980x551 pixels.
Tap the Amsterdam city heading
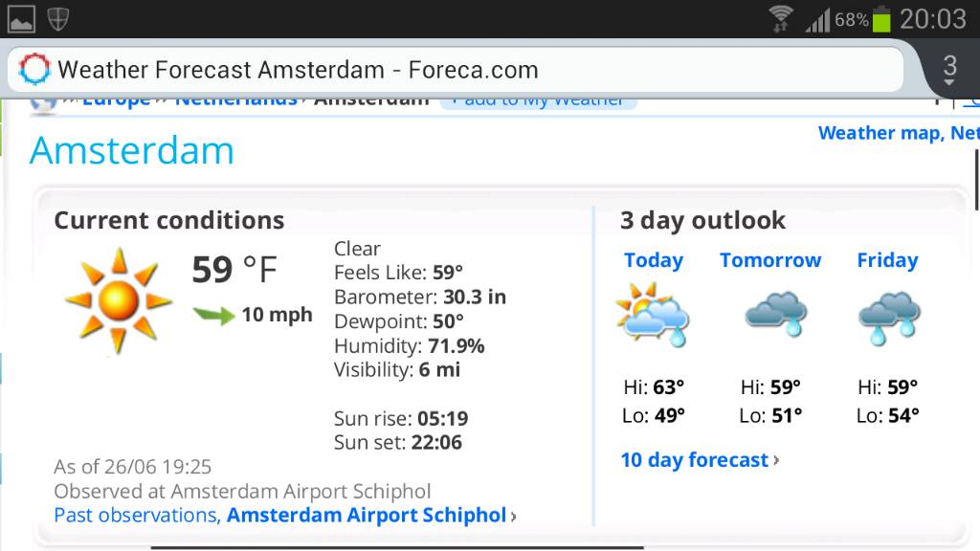[x=132, y=151]
